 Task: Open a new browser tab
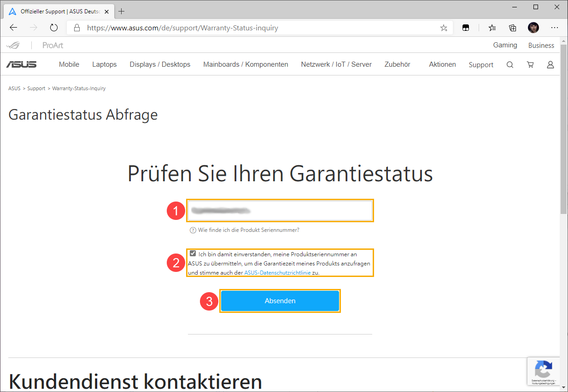pos(122,12)
